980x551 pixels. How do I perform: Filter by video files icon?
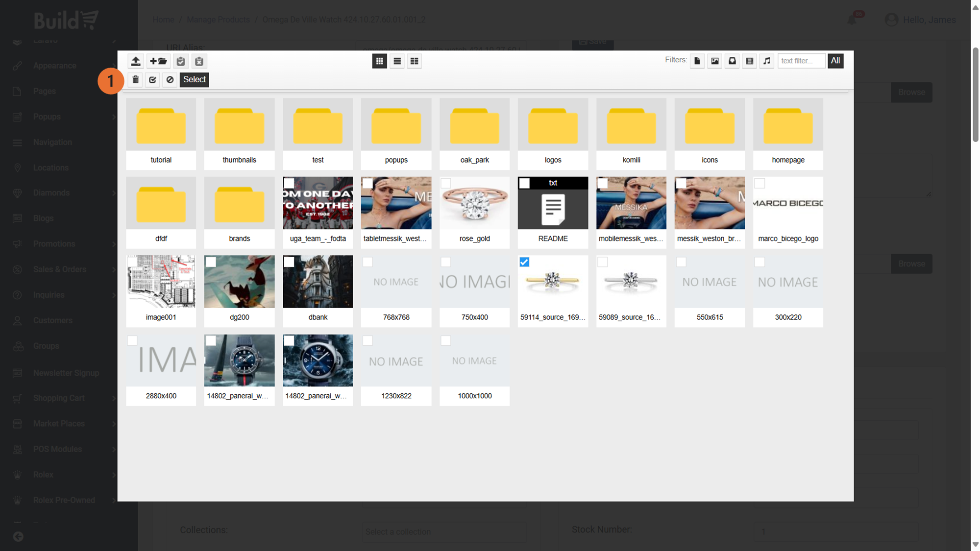(x=749, y=61)
